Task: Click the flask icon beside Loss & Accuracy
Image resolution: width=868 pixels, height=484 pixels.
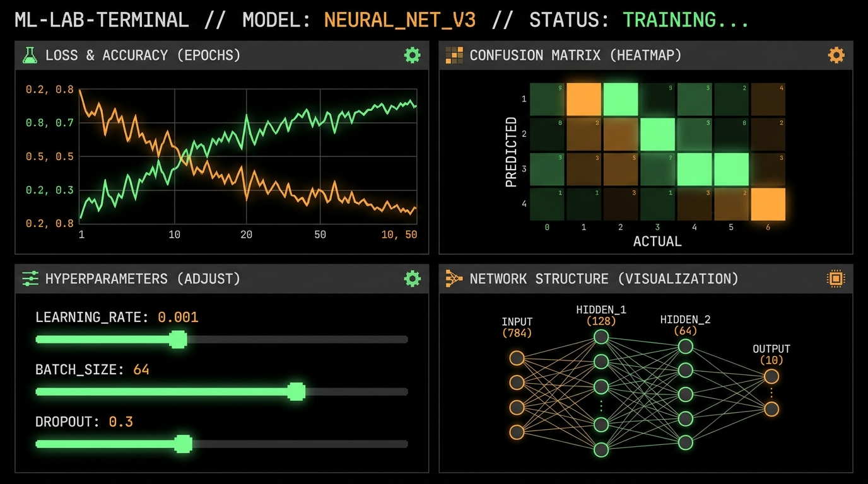Action: coord(30,55)
